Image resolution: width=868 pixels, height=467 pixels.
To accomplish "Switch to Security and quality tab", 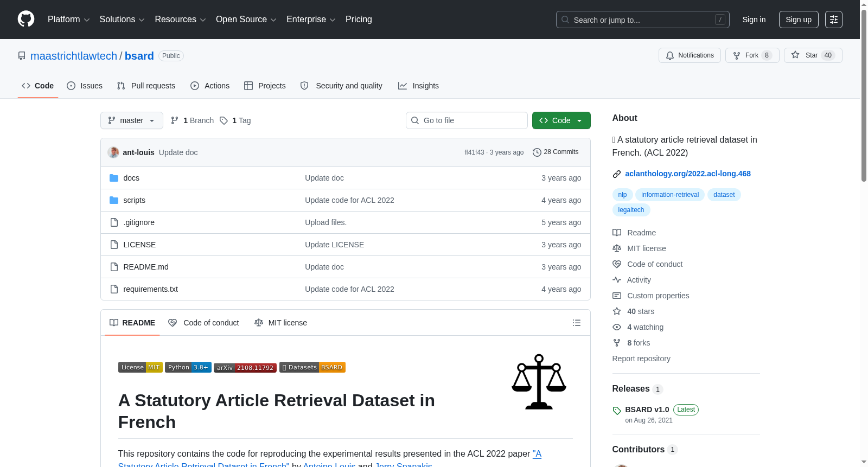I will pos(341,86).
